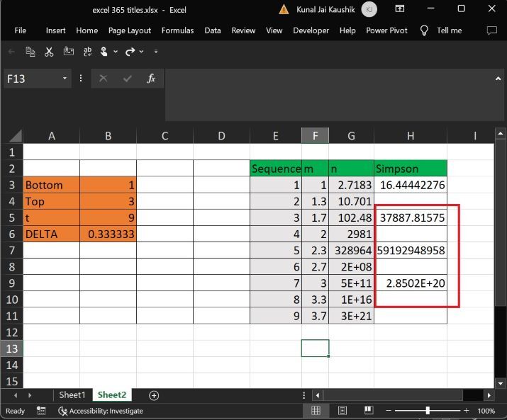Click the Ribbon Display Options icon
This screenshot has width=507, height=420.
(x=400, y=8)
